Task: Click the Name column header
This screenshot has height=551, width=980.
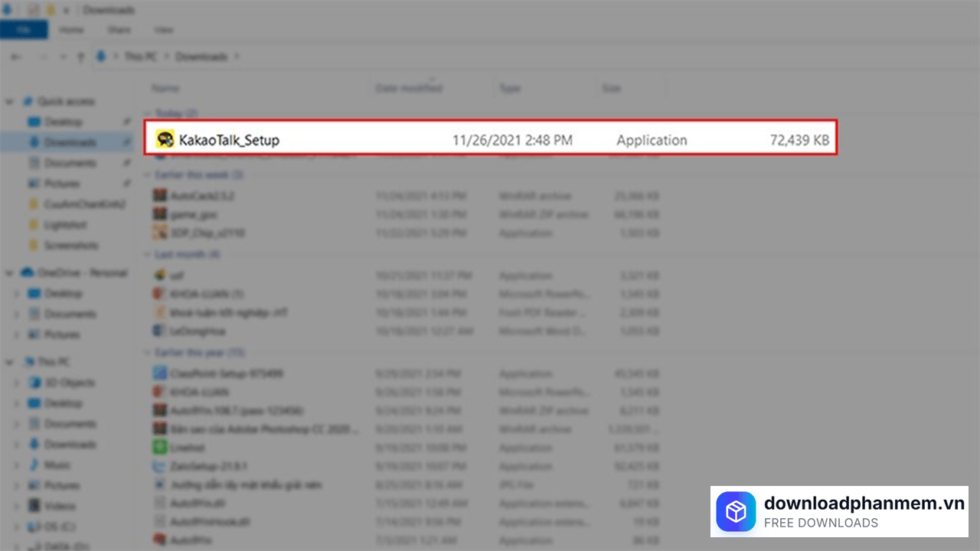Action: tap(165, 89)
